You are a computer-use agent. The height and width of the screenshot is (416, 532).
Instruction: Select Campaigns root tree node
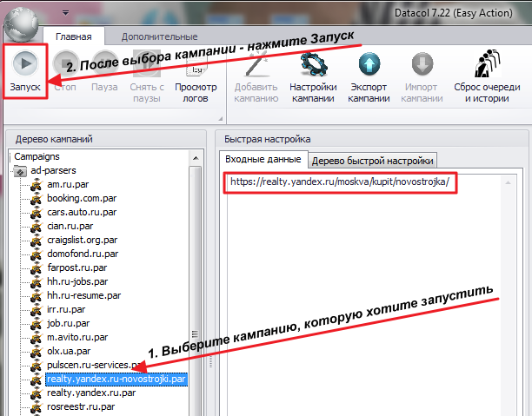click(x=37, y=156)
